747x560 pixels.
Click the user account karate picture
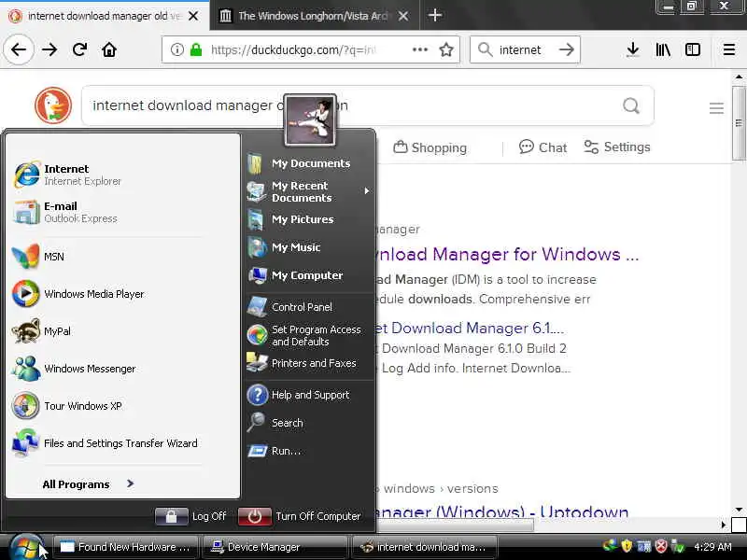(x=310, y=119)
